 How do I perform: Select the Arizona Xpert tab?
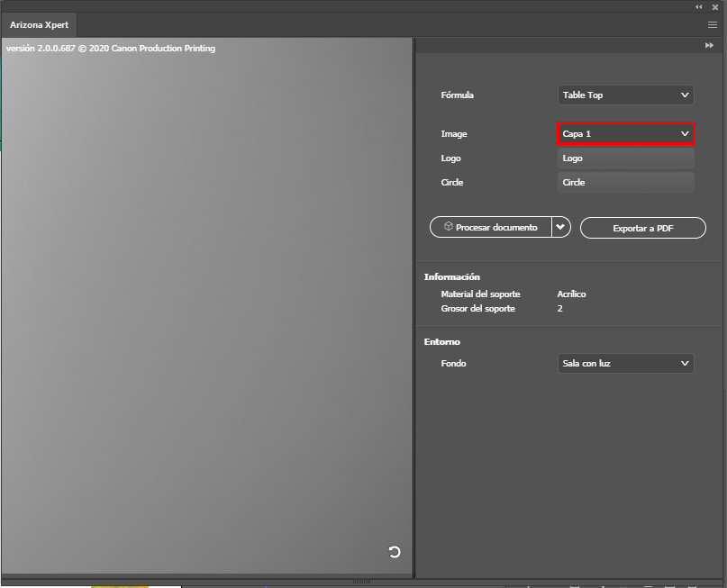click(x=39, y=25)
